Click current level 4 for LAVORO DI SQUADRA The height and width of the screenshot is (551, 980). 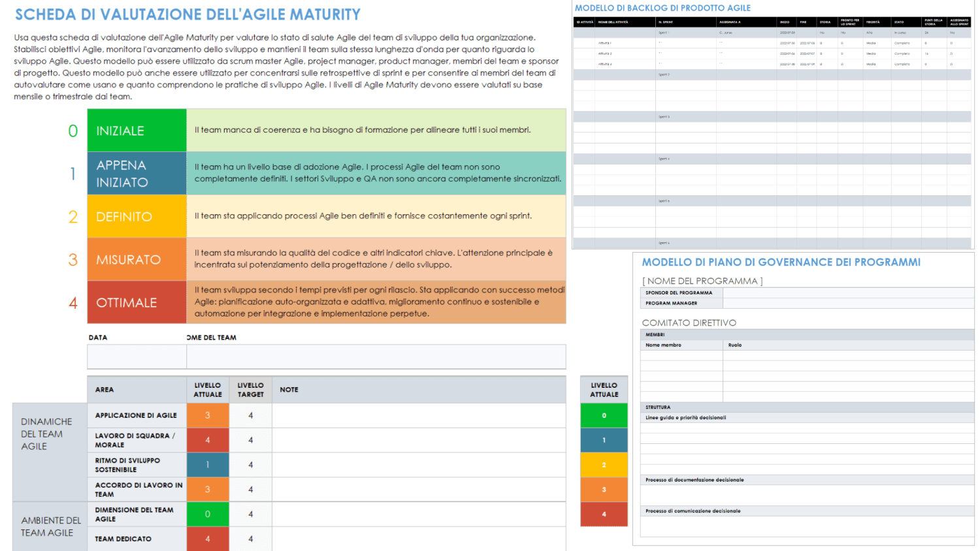[208, 440]
